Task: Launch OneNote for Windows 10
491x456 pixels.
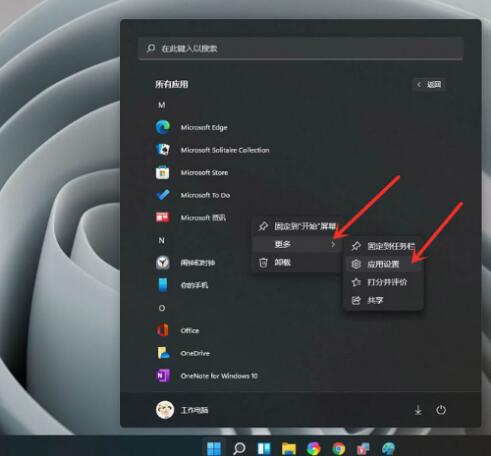Action: (x=207, y=376)
